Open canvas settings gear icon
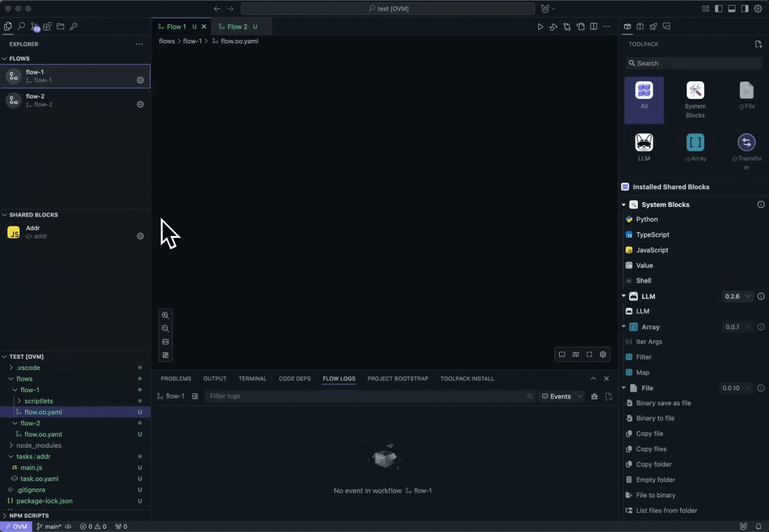 603,354
